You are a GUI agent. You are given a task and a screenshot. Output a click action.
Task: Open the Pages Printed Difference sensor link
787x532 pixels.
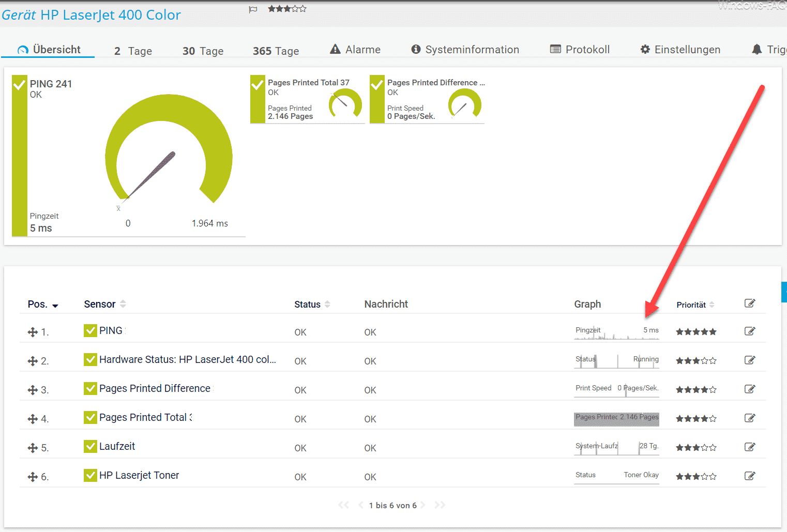pyautogui.click(x=155, y=388)
